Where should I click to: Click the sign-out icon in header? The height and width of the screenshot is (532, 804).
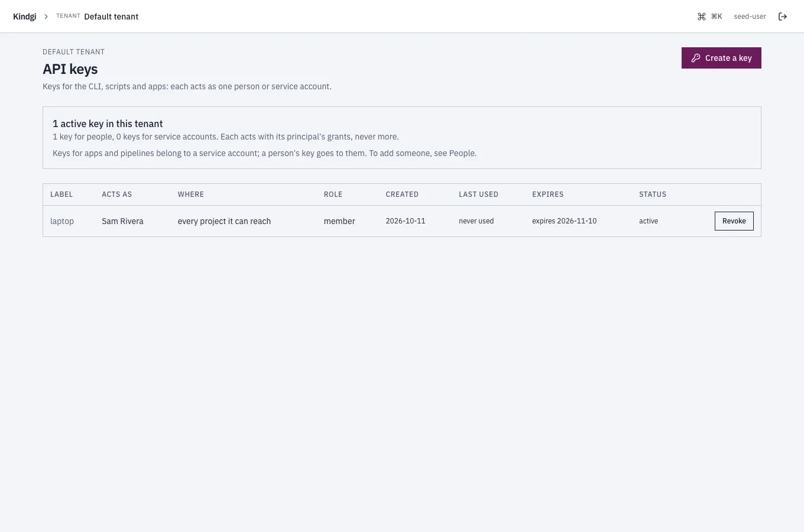click(x=783, y=17)
